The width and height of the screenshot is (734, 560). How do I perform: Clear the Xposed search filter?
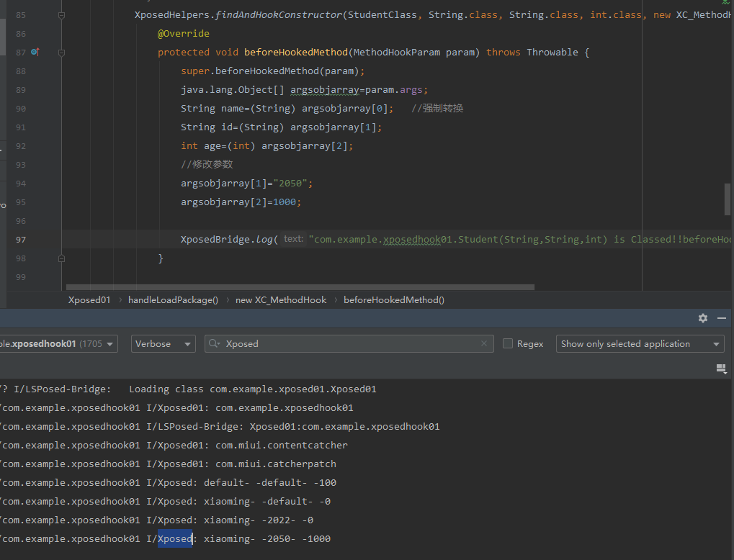(x=483, y=343)
